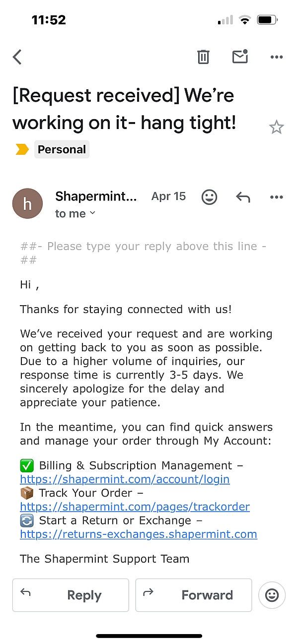298x644 pixels.
Task: Tap the yellow importance marker
Action: pyautogui.click(x=22, y=149)
